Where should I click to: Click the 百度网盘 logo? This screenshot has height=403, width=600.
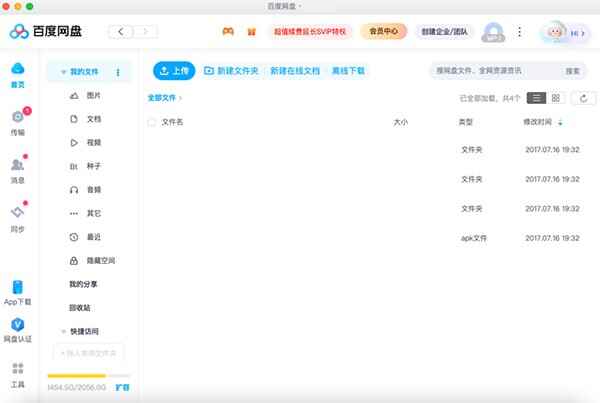(46, 31)
